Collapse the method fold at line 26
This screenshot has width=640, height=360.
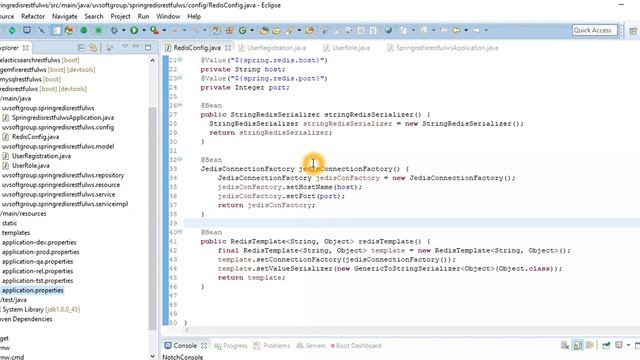coord(180,105)
